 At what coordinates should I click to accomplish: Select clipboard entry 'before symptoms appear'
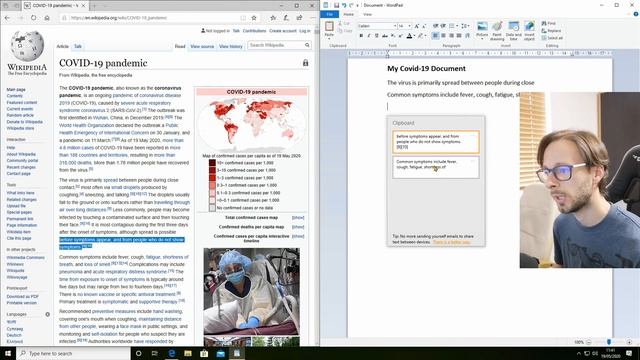pos(436,142)
